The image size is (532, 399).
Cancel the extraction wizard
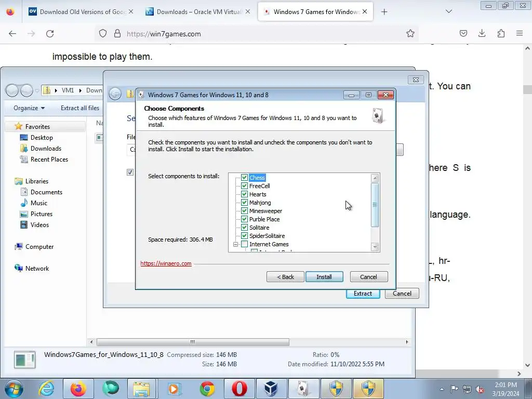pyautogui.click(x=402, y=294)
